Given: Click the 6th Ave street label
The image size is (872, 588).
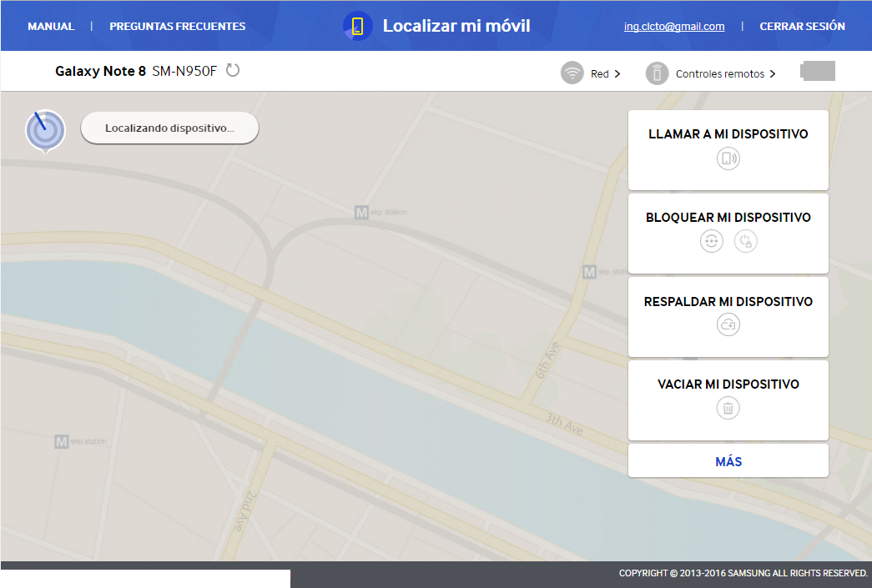Looking at the screenshot, I should [x=547, y=360].
